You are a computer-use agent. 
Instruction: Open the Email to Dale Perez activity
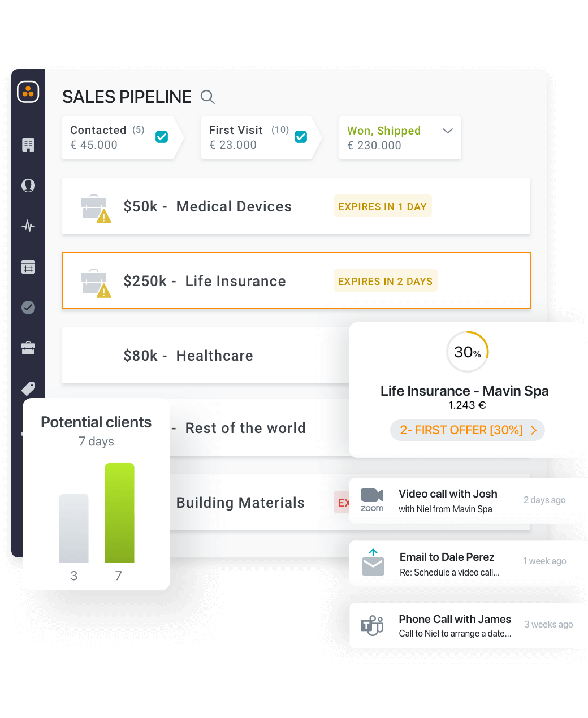point(468,563)
